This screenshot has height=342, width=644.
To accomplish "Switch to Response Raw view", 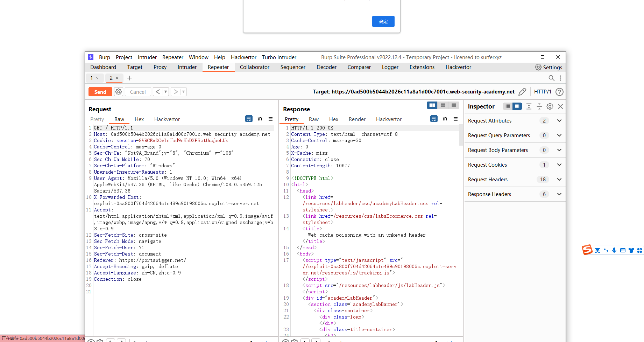I will 314,119.
